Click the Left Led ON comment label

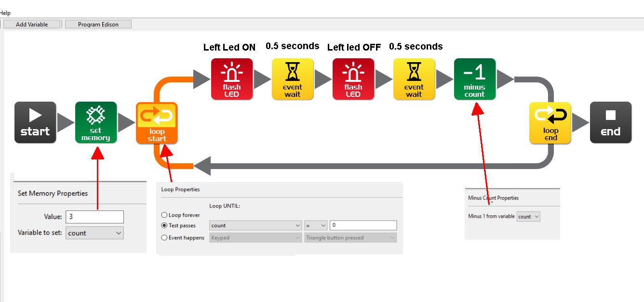pyautogui.click(x=229, y=47)
